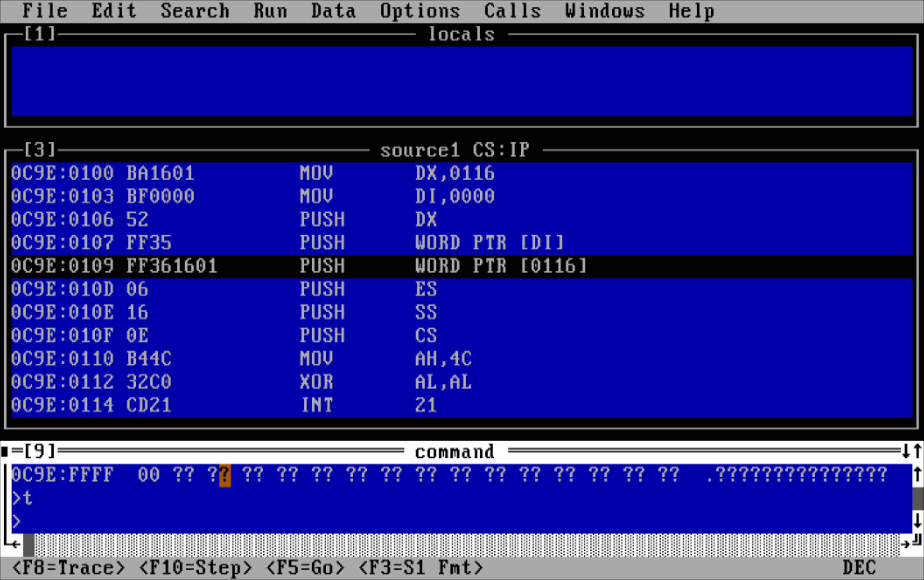Click the F5=Go button

(305, 568)
